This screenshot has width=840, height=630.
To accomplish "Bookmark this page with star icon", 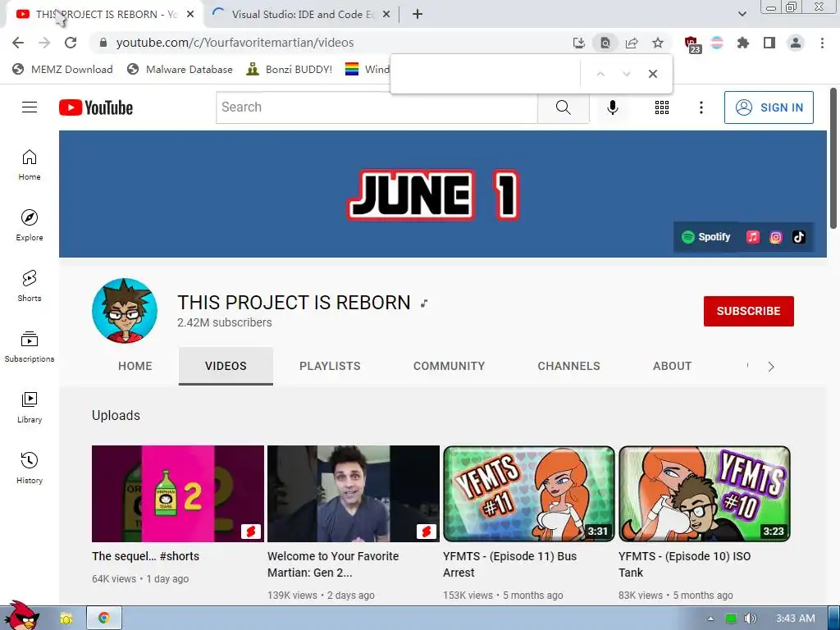I will point(658,43).
